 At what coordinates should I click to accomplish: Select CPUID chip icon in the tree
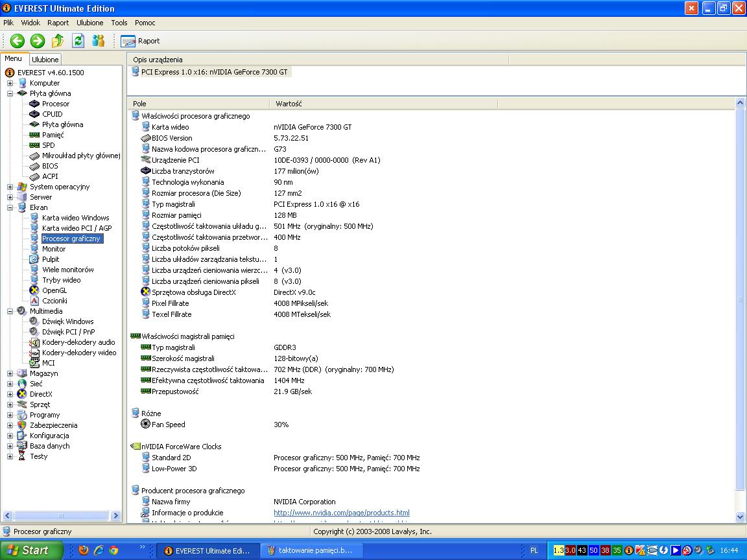coord(34,114)
